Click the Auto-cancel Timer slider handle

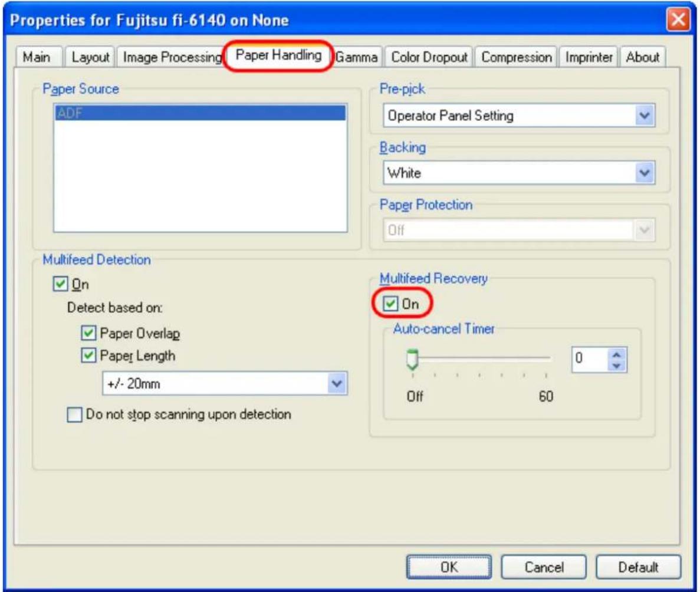coord(412,360)
